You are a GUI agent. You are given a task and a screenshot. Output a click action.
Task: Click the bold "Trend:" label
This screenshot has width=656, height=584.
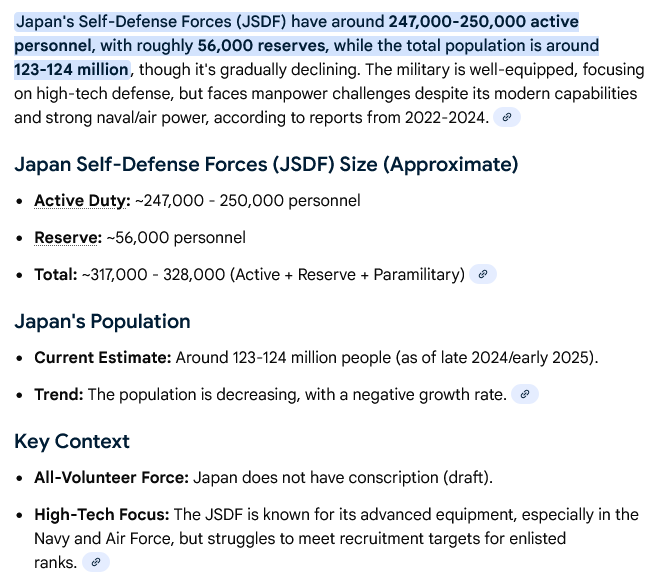click(x=59, y=394)
